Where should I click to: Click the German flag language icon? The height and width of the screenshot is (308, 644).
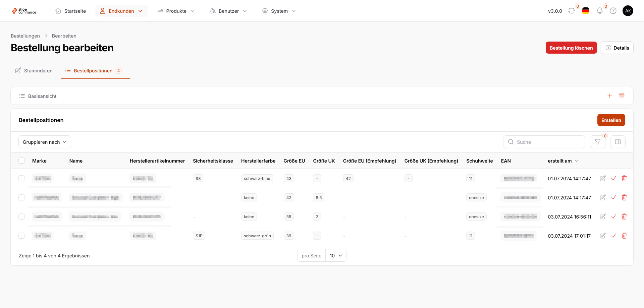[586, 11]
